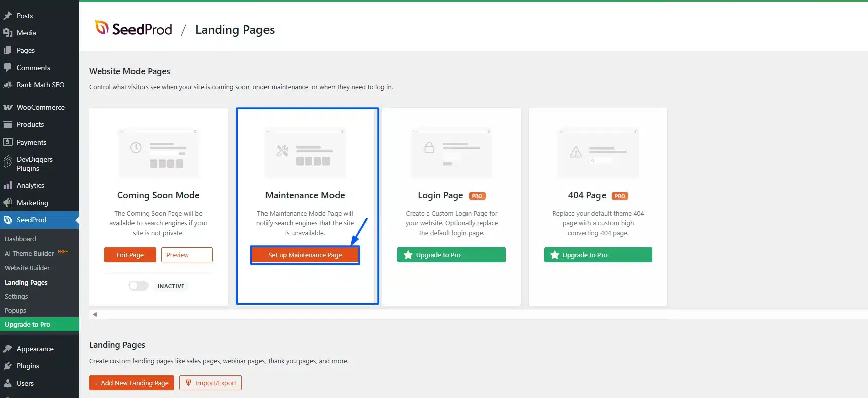
Task: Click the Products icon in sidebar
Action: (8, 124)
